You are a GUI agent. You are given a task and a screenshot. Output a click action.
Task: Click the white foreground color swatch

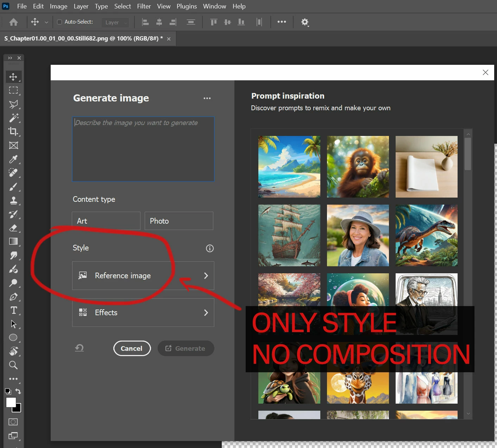[x=11, y=402]
